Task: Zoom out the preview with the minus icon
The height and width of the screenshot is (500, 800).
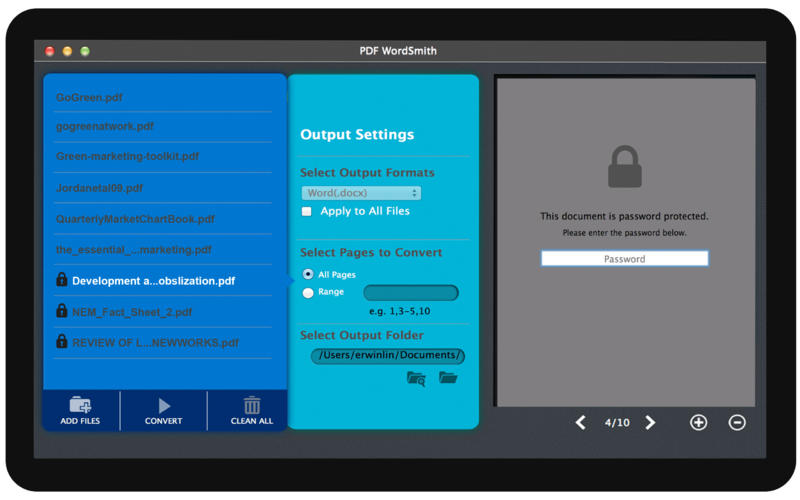Action: pos(737,422)
